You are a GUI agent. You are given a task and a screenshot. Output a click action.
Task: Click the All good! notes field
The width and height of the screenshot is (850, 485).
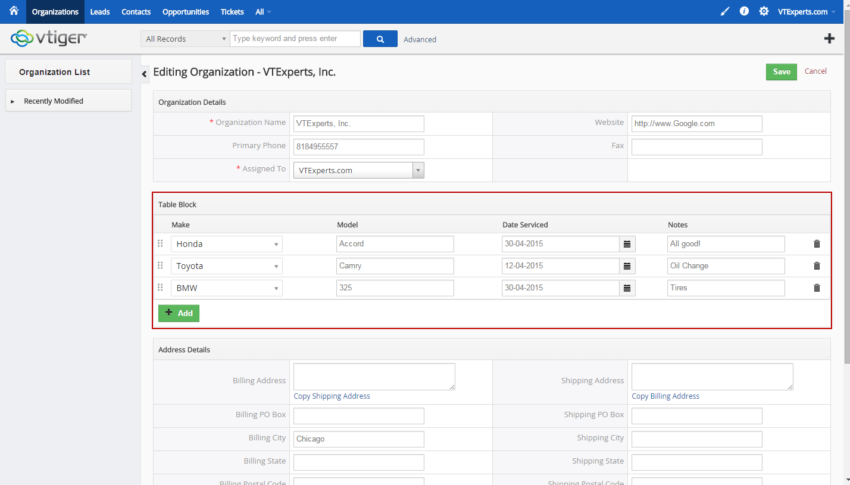point(726,244)
